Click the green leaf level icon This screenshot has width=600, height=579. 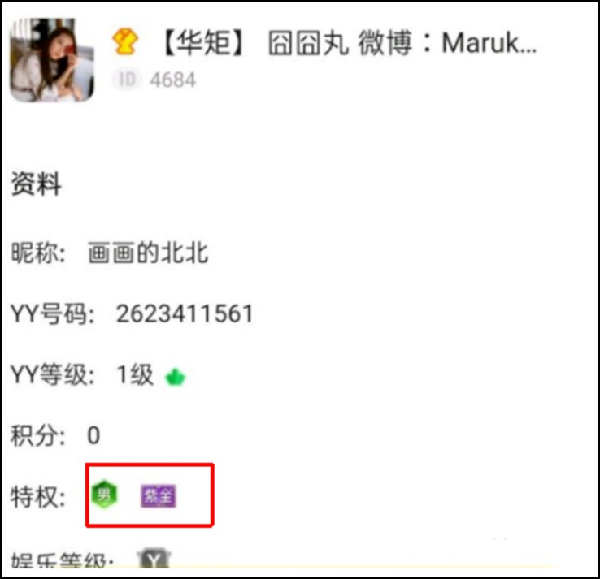click(x=175, y=377)
